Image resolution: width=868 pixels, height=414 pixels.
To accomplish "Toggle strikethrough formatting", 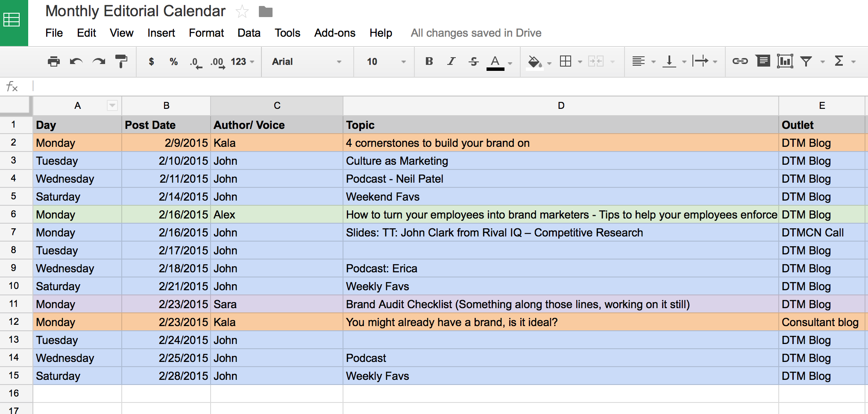I will [473, 61].
